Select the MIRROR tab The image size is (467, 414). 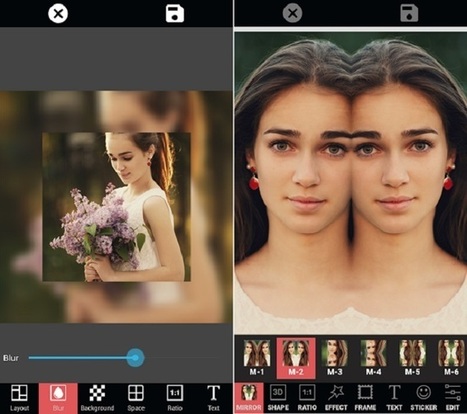point(249,398)
